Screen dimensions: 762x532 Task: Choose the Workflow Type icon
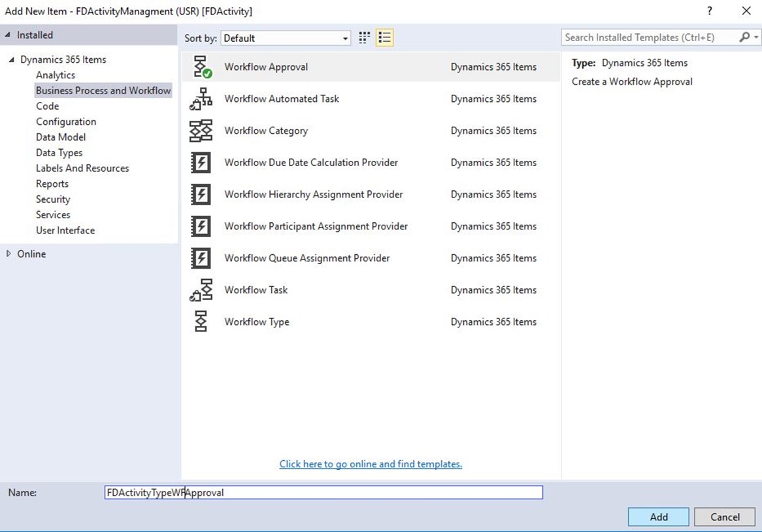[201, 322]
